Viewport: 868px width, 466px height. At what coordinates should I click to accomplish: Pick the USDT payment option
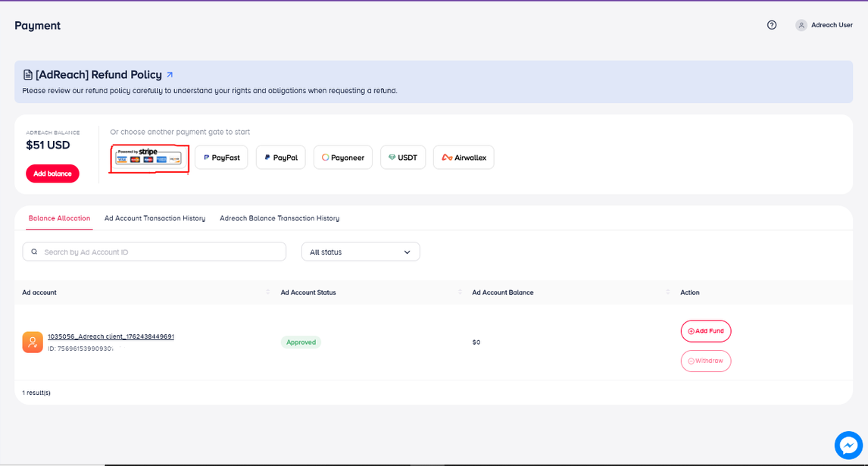click(x=403, y=158)
